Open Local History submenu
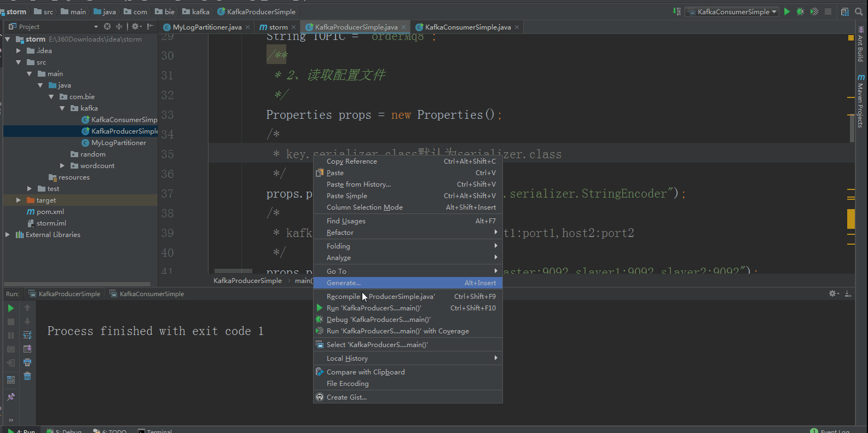Screen dimensions: 868x433 408,359
